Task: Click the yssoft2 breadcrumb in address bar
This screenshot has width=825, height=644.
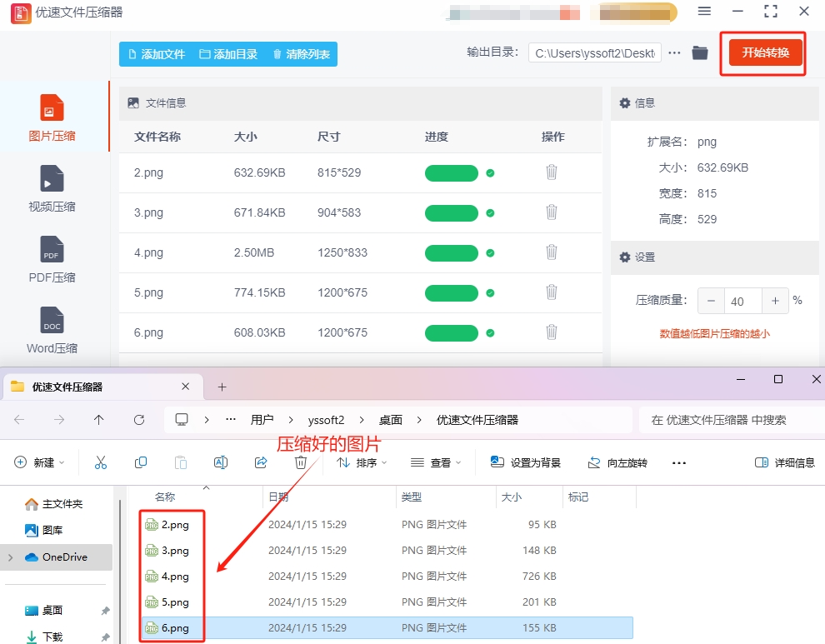Action: [x=326, y=420]
